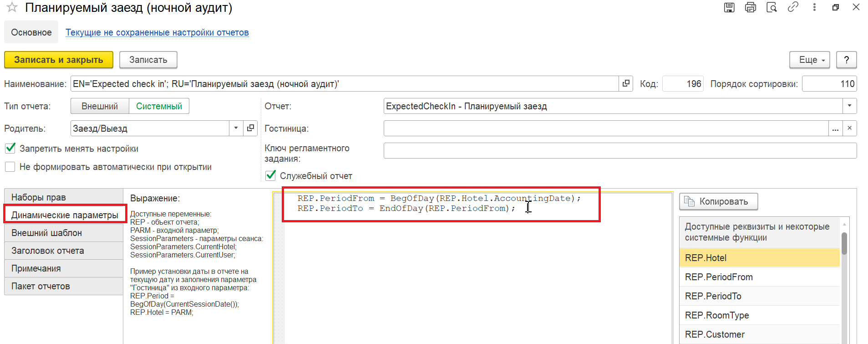Open the Заголовок отчета section
868x344 pixels.
click(x=64, y=251)
